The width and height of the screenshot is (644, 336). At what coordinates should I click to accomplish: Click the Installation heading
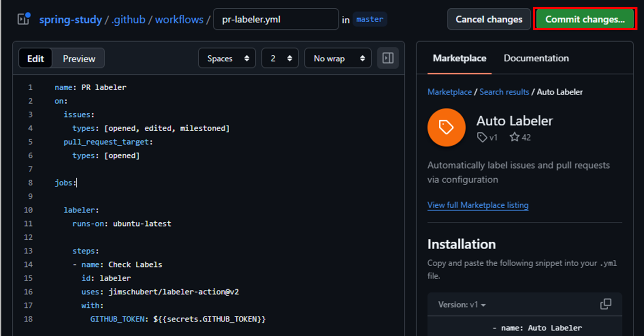(x=461, y=244)
